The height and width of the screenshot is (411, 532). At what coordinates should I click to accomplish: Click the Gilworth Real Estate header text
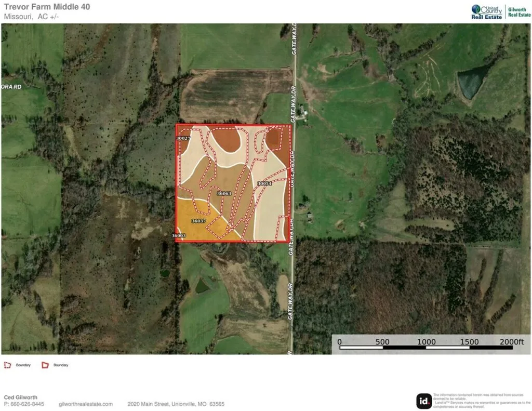click(x=518, y=12)
